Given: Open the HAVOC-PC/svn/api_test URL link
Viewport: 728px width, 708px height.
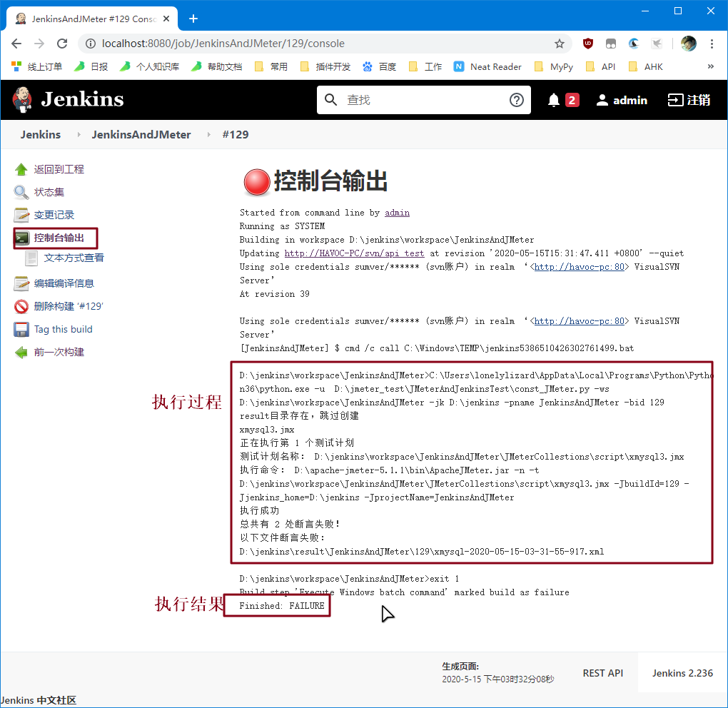Looking at the screenshot, I should pyautogui.click(x=354, y=253).
